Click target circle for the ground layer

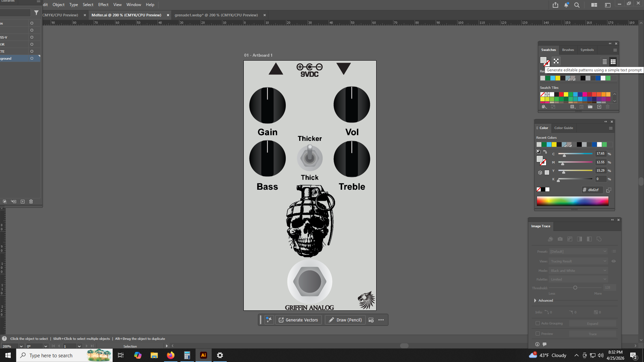coord(32,58)
